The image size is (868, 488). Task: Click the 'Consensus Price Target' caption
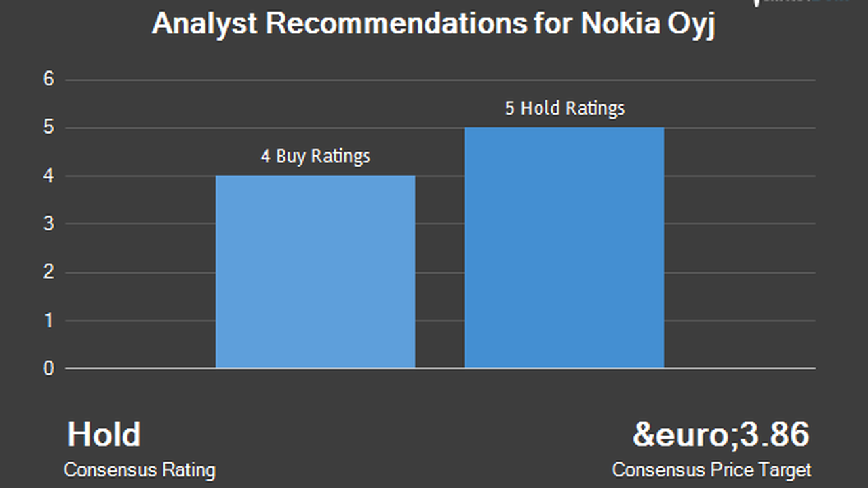(711, 470)
